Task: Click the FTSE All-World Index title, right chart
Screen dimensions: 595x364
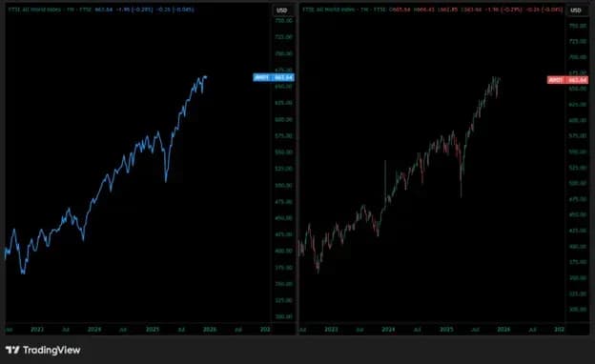Action: tap(329, 10)
